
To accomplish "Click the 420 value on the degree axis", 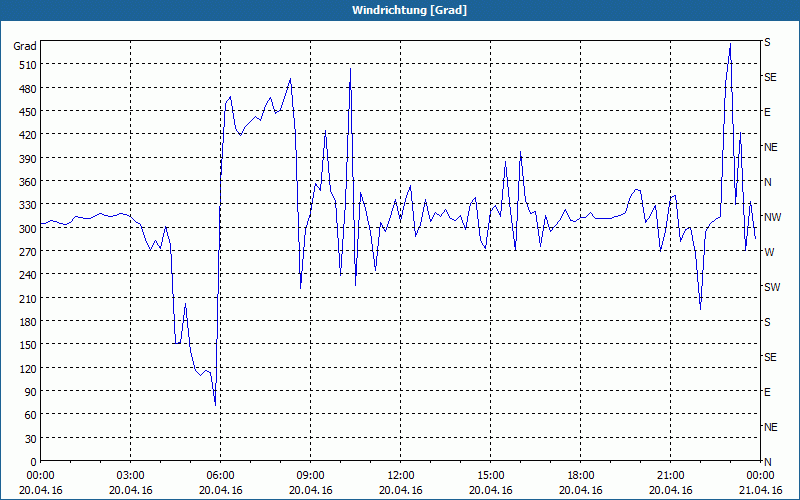I will point(28,135).
